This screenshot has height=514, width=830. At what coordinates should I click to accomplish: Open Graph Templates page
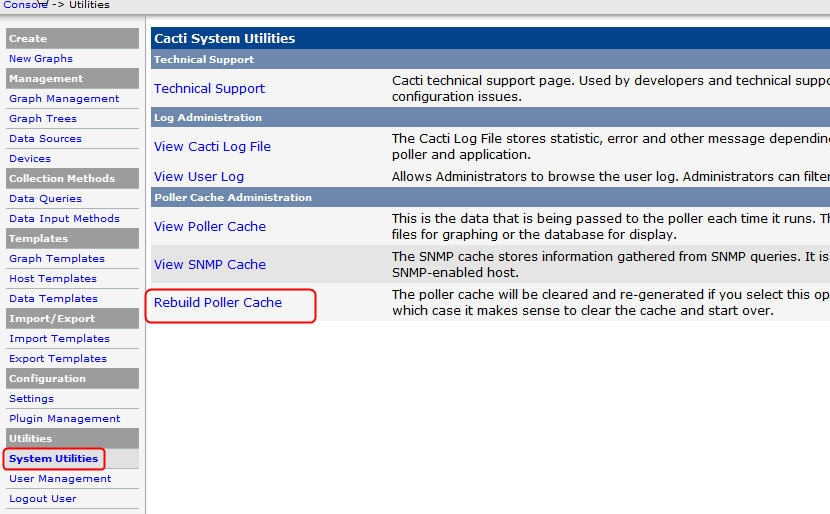tap(57, 259)
